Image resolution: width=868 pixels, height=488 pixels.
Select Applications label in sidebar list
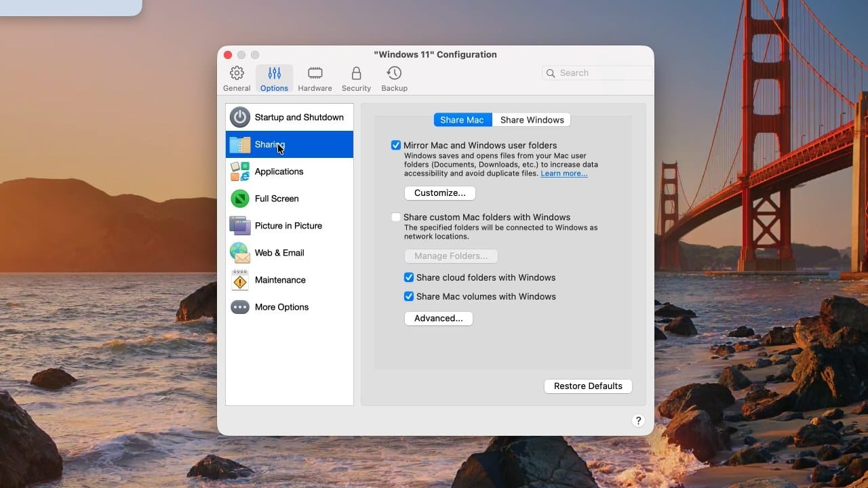click(x=279, y=171)
